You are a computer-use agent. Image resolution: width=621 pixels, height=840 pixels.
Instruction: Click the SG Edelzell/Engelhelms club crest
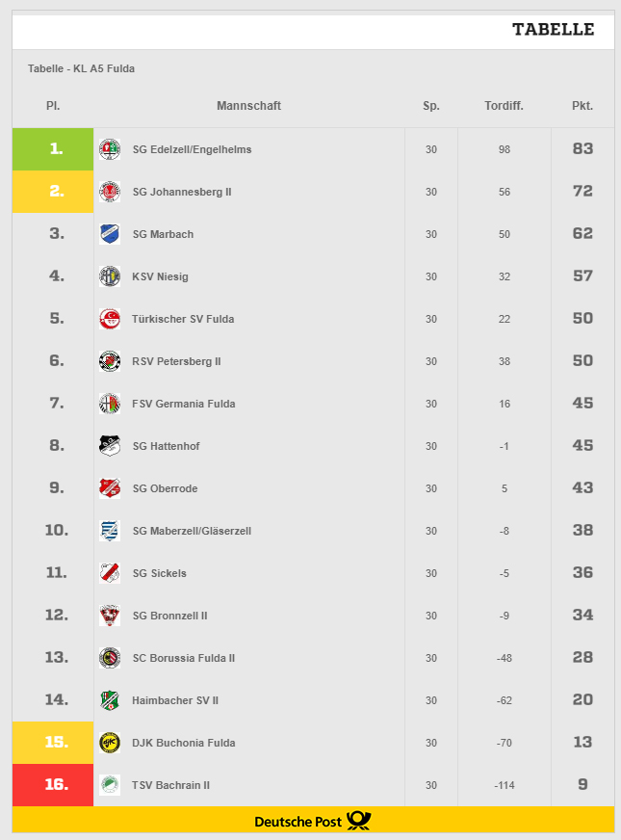pos(110,149)
